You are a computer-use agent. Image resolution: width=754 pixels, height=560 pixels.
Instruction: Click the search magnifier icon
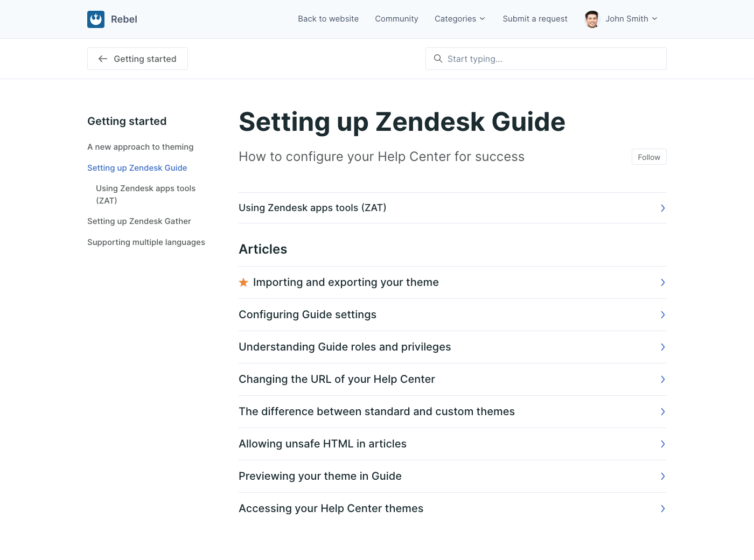pyautogui.click(x=438, y=59)
